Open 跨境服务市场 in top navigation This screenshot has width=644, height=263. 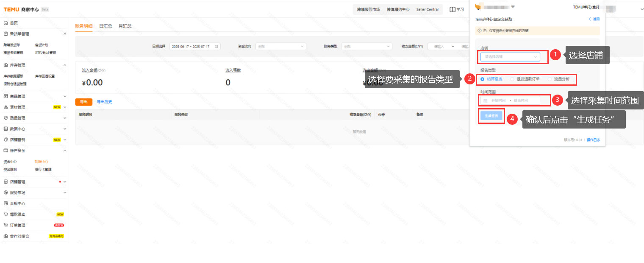368,9
